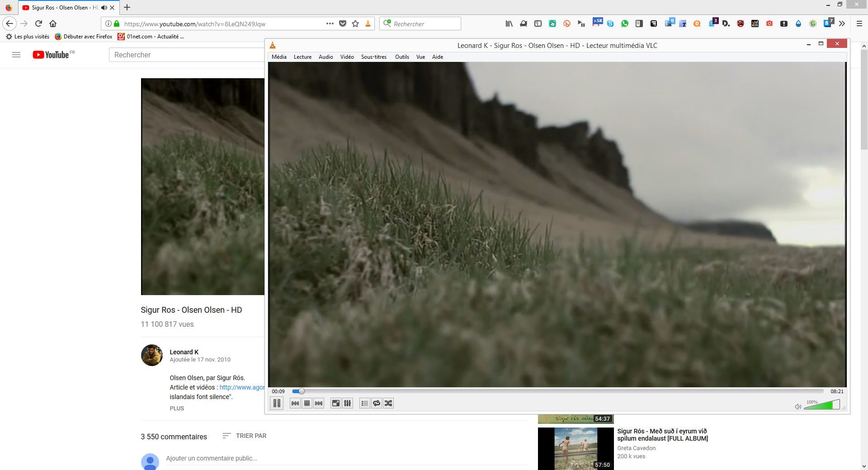Image resolution: width=868 pixels, height=470 pixels.
Task: Click the VLC seek bar handle
Action: (x=302, y=391)
